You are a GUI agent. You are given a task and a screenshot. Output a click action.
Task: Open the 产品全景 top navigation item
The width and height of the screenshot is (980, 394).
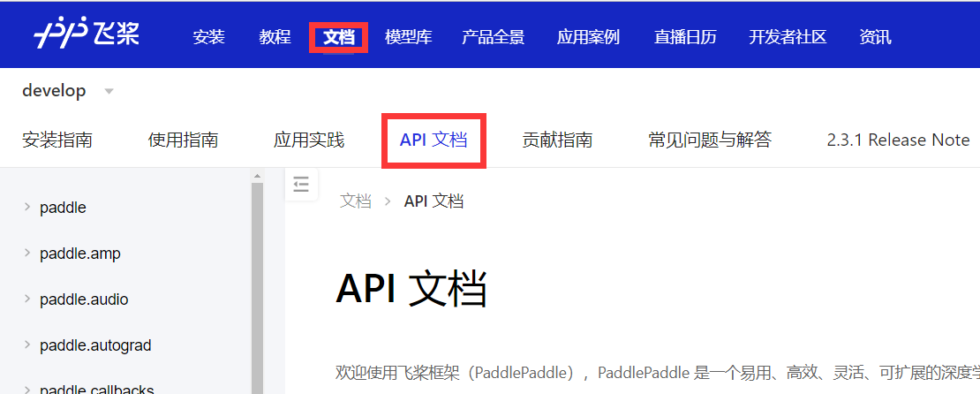494,37
